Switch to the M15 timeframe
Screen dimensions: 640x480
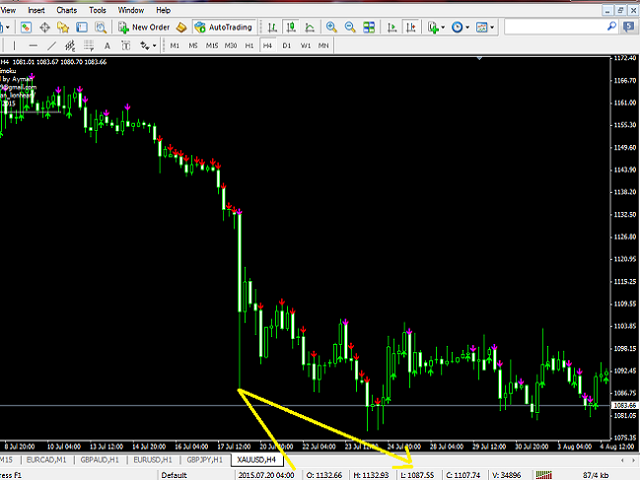[x=211, y=46]
